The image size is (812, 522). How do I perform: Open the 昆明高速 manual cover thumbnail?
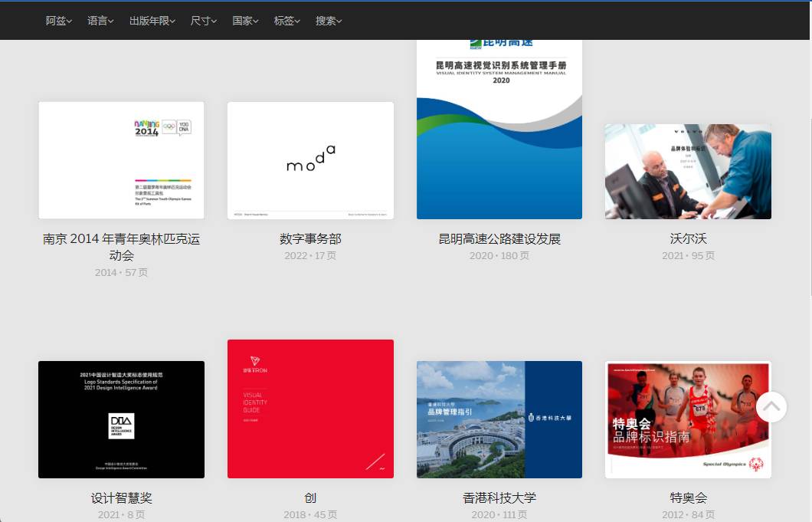[499, 129]
